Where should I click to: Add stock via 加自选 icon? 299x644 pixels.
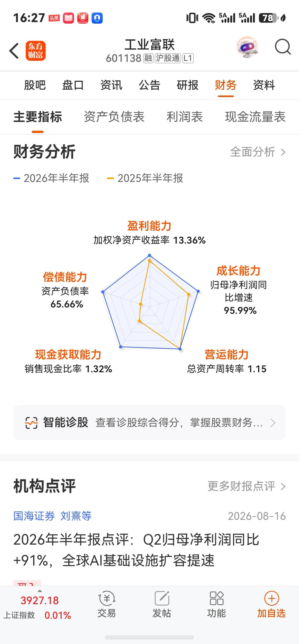271,598
